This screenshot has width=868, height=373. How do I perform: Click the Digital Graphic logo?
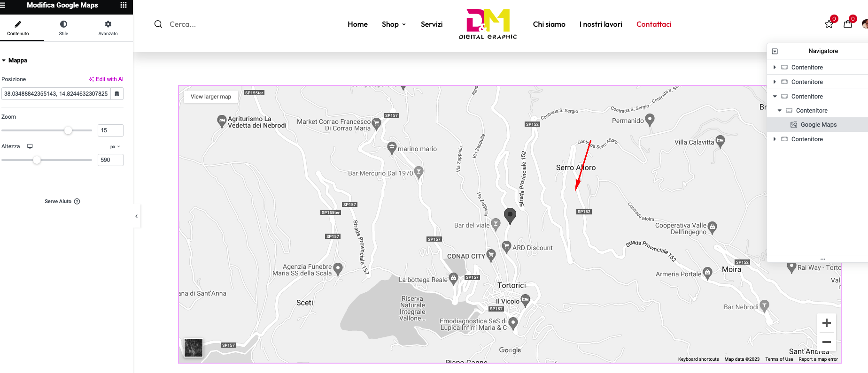click(x=488, y=24)
